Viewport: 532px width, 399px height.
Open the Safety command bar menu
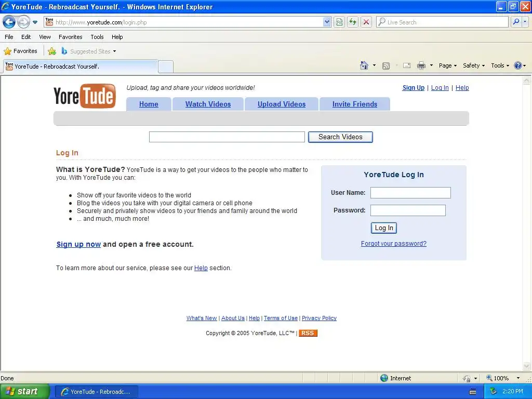click(x=474, y=65)
